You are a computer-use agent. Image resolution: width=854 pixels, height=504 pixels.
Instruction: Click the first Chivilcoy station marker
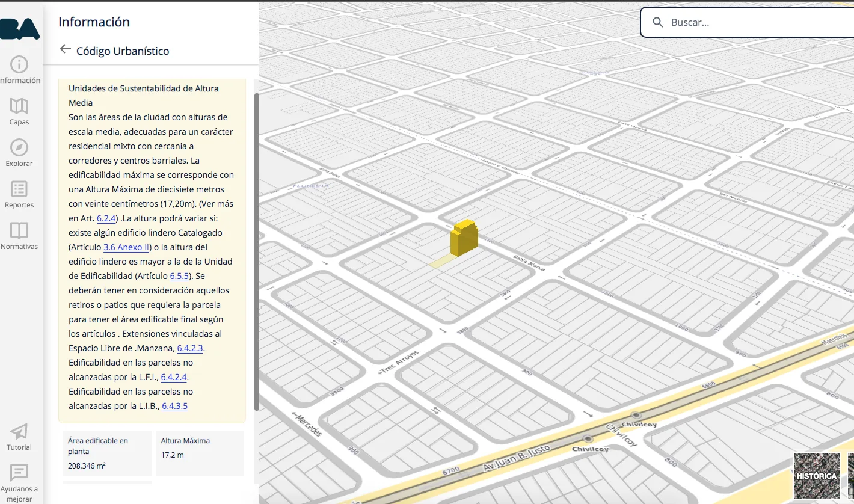(636, 416)
